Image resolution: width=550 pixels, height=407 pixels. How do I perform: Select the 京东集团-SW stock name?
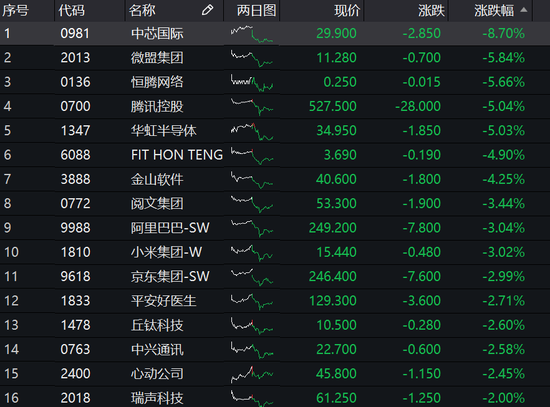click(x=170, y=276)
